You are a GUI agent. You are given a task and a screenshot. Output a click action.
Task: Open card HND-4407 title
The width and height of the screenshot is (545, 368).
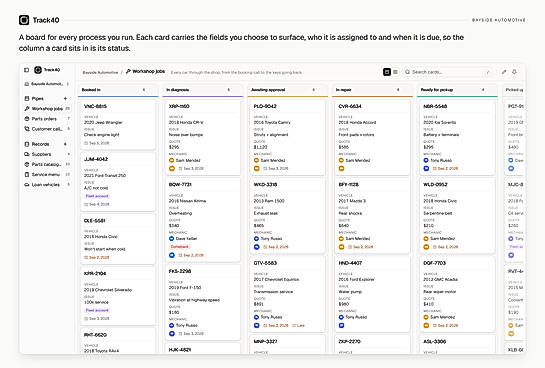pyautogui.click(x=350, y=263)
